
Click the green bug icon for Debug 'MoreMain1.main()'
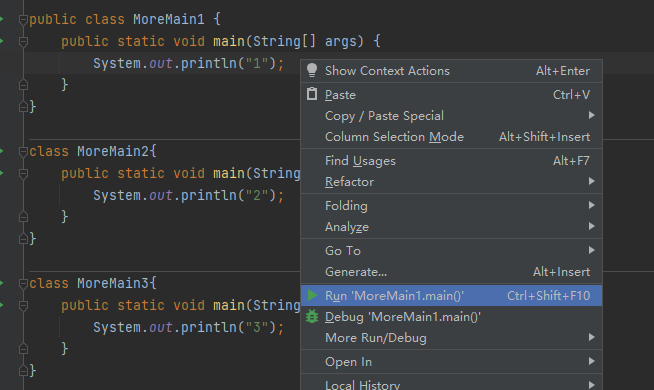click(312, 317)
